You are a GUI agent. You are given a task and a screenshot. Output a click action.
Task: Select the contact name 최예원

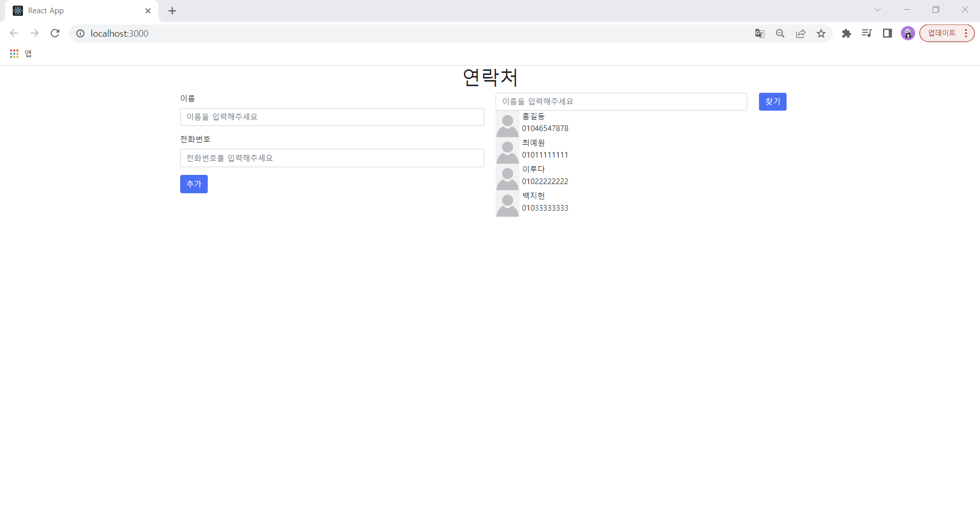[533, 143]
